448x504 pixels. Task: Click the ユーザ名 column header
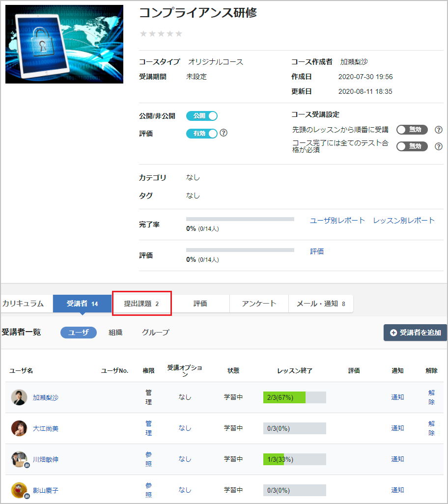point(21,370)
